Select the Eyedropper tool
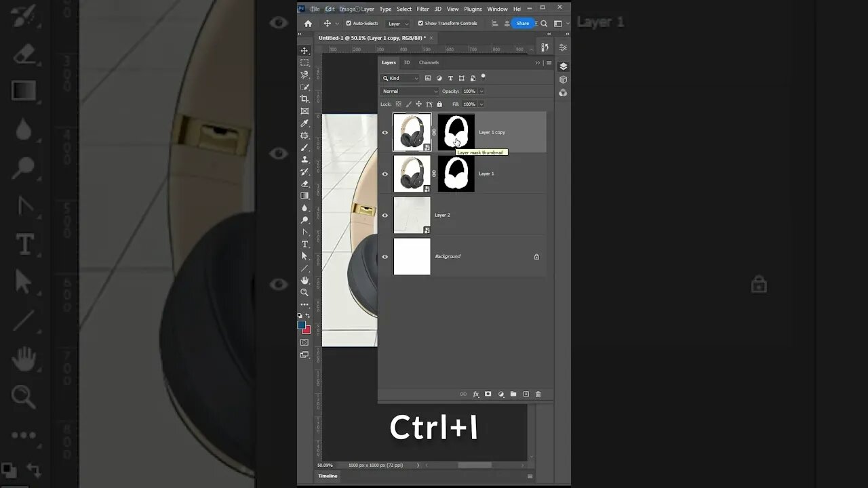Viewport: 868px width, 488px height. tap(304, 123)
